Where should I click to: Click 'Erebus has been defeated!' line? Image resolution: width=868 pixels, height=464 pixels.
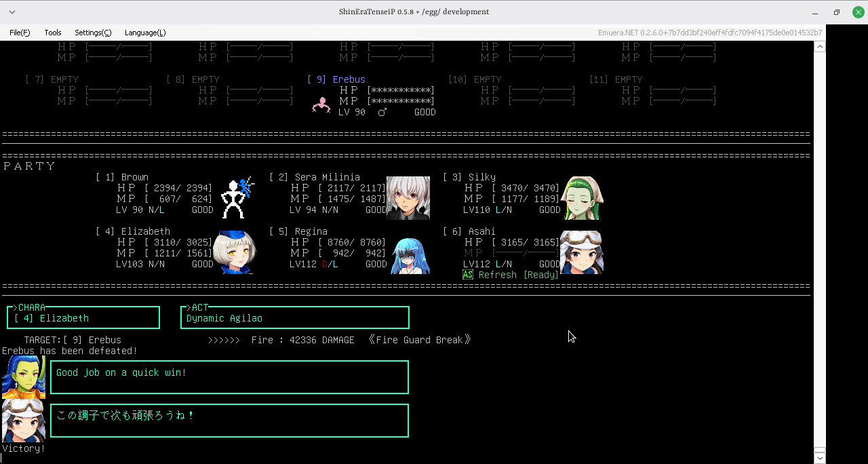70,351
